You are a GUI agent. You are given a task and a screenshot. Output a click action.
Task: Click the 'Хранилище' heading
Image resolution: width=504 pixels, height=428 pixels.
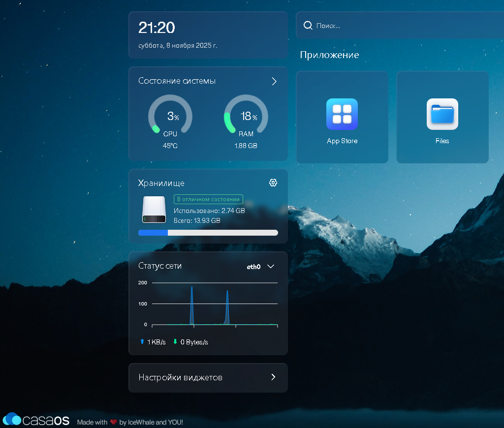(161, 183)
